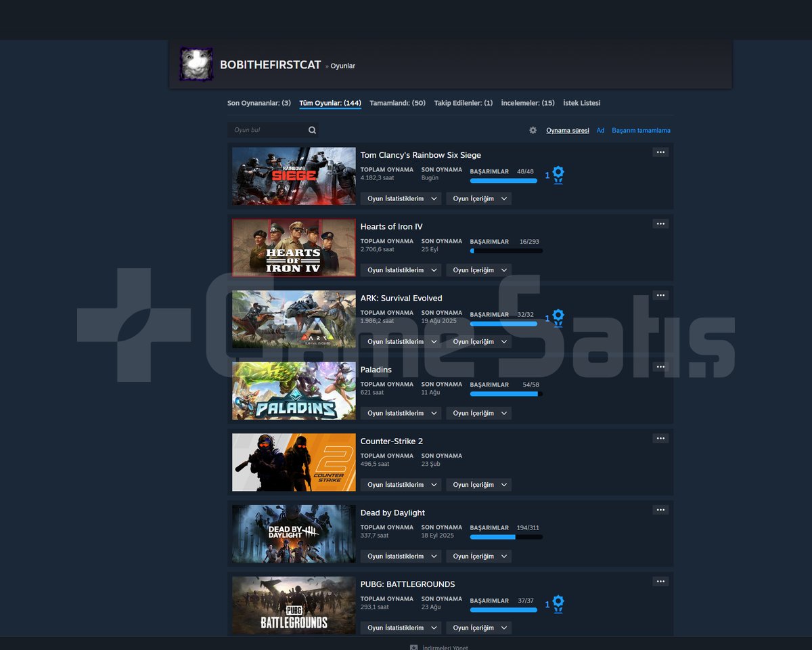Expand Oyun İçeriğim for Rainbow Six Siege

pyautogui.click(x=478, y=198)
